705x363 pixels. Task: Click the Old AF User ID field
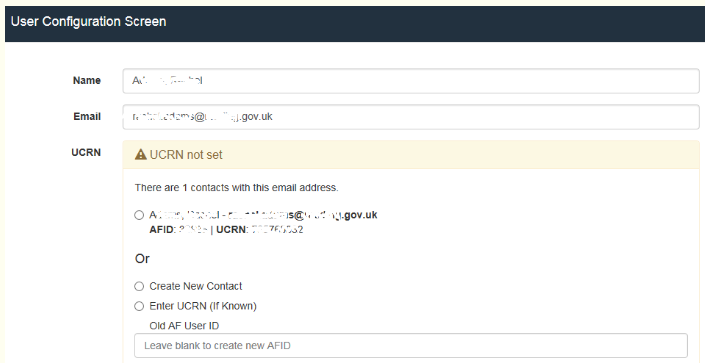coord(411,345)
